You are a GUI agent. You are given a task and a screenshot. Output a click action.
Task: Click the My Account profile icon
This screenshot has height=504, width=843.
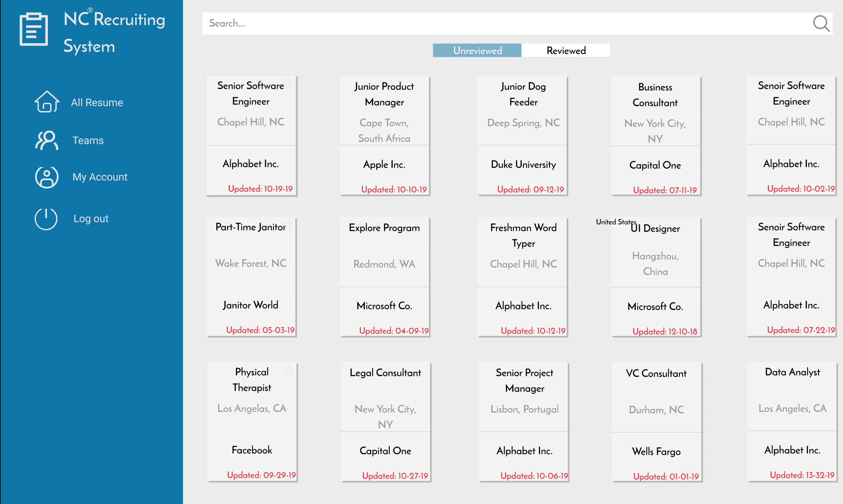(47, 177)
